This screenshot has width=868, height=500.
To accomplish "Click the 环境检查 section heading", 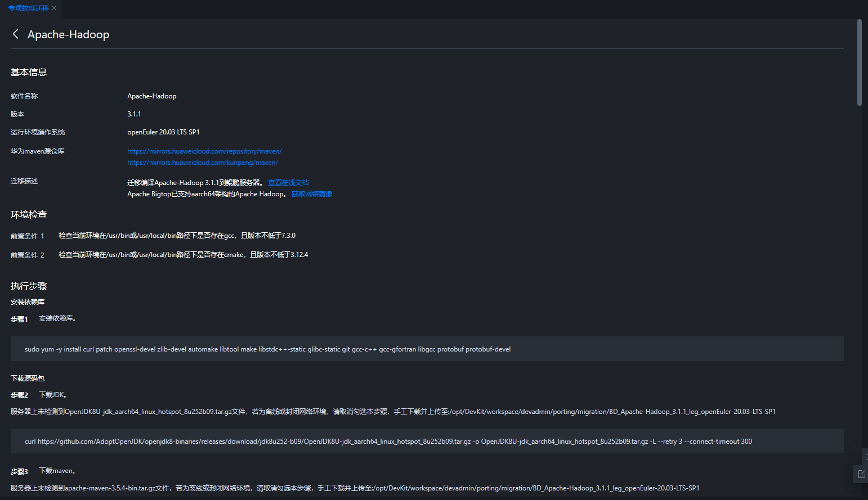I will pyautogui.click(x=29, y=214).
